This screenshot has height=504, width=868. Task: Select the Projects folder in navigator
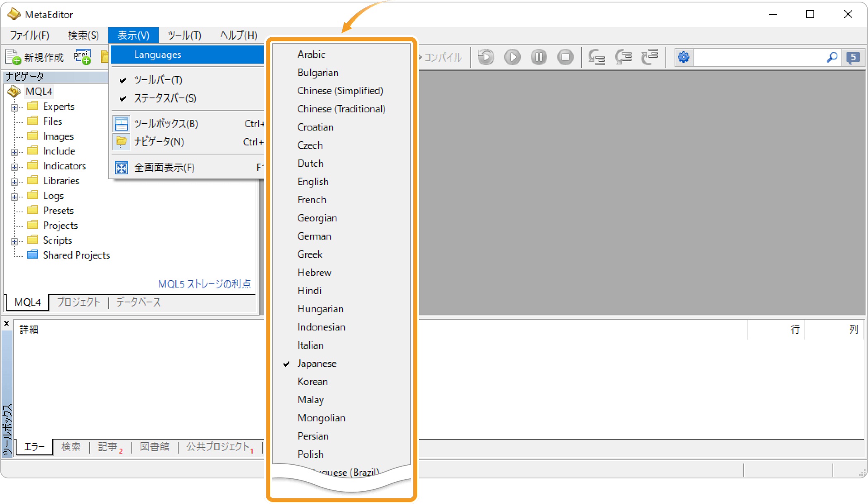pos(60,225)
